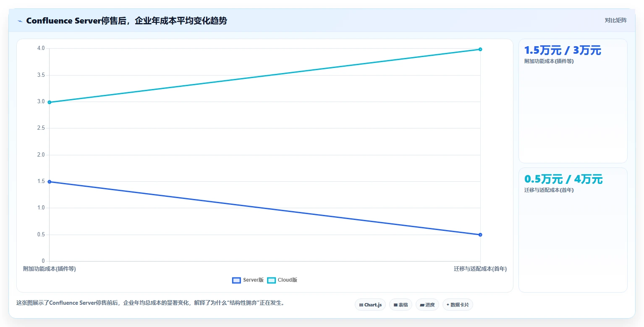Click 附加功能成本(插件等) label in the top card
This screenshot has height=327, width=644.
(x=549, y=61)
